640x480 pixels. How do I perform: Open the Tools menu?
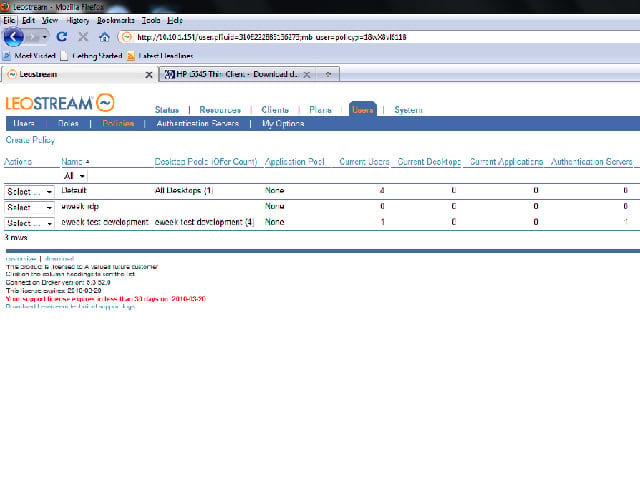pyautogui.click(x=151, y=20)
